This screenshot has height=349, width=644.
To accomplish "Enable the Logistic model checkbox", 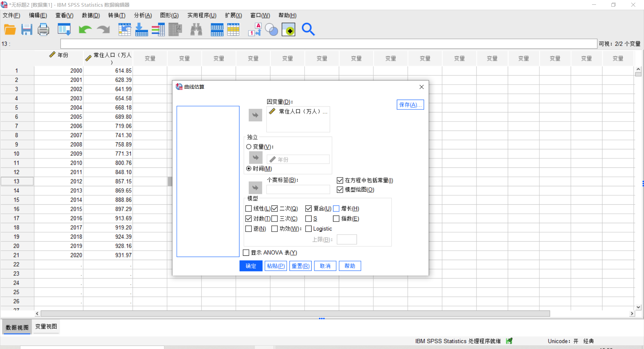I will tap(309, 229).
